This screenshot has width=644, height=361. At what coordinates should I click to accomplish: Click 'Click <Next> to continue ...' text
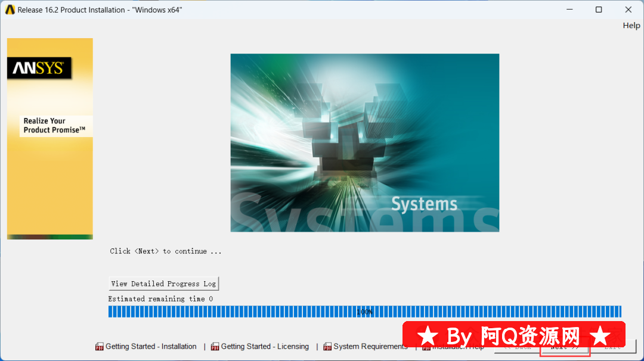coord(166,251)
